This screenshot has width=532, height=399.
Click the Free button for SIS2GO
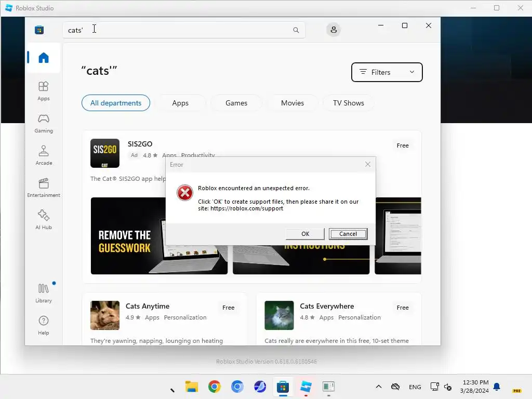pyautogui.click(x=403, y=145)
